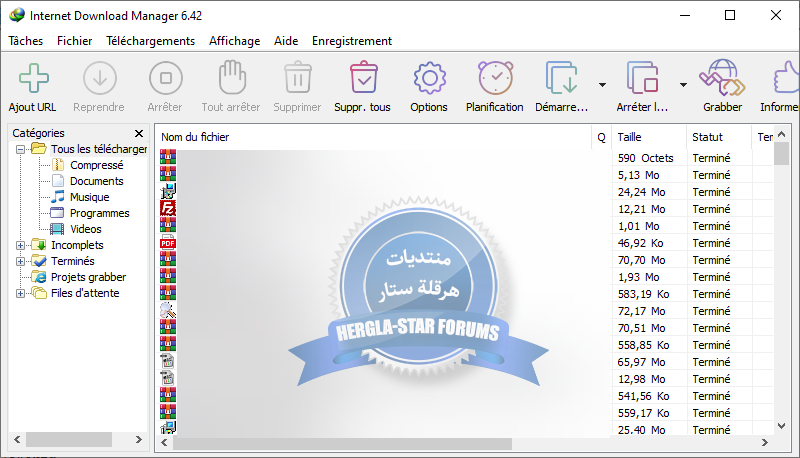
Task: Click the Q column header
Action: click(x=602, y=137)
